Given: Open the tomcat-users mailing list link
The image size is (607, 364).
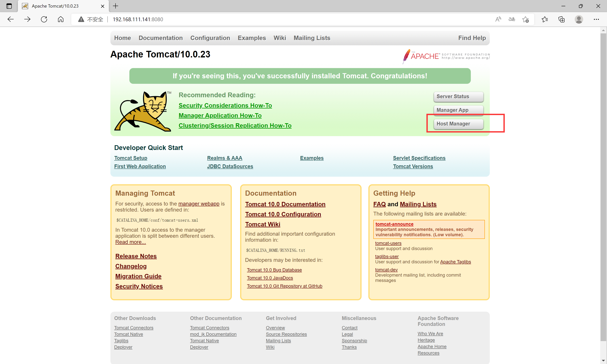Looking at the screenshot, I should pos(388,243).
